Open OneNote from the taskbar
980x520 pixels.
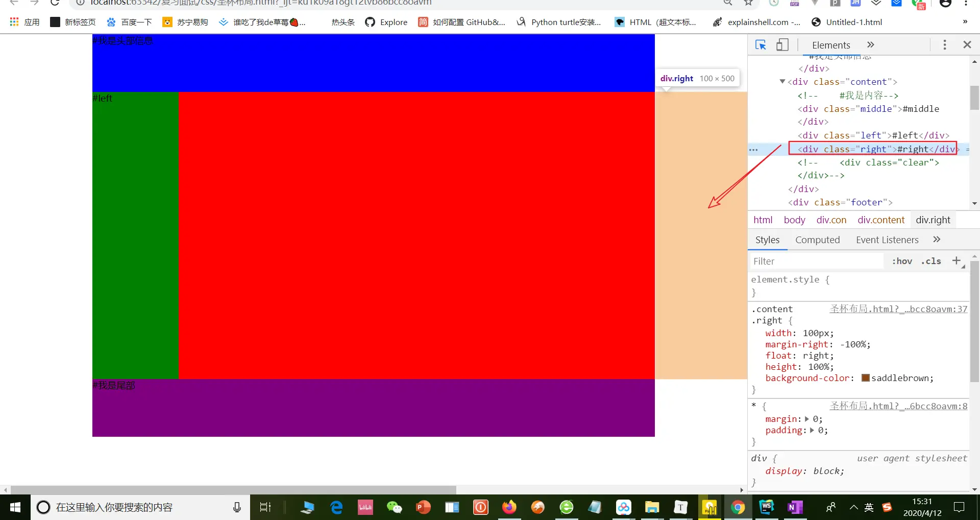795,507
